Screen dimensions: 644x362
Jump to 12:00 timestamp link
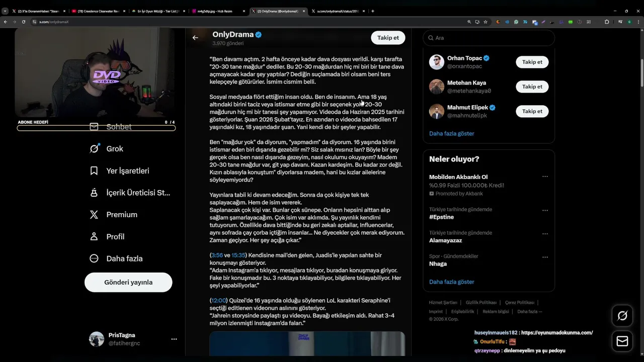click(219, 301)
